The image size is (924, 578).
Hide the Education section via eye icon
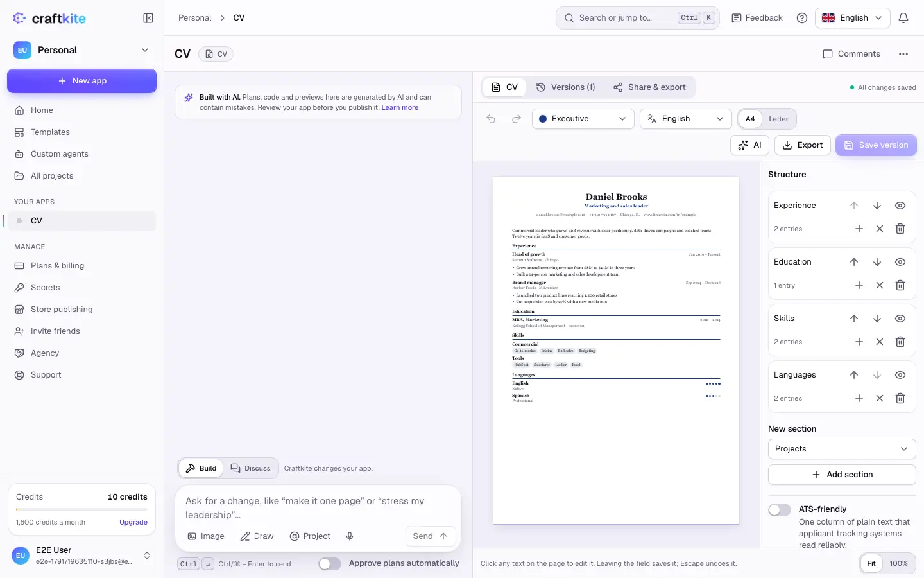pyautogui.click(x=900, y=262)
